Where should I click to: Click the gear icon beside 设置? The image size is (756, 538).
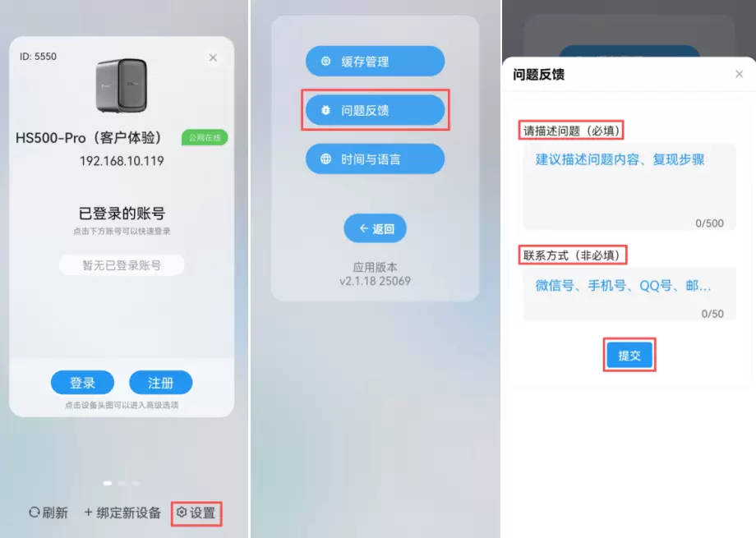click(182, 512)
